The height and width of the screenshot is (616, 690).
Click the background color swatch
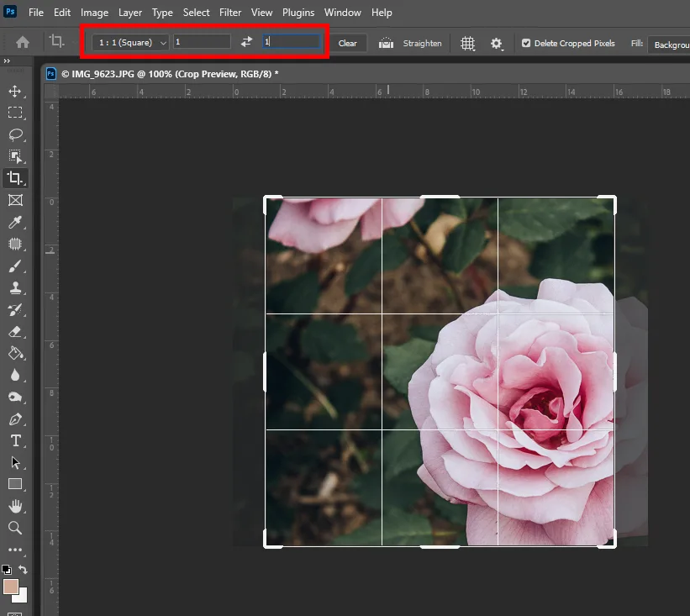21,597
